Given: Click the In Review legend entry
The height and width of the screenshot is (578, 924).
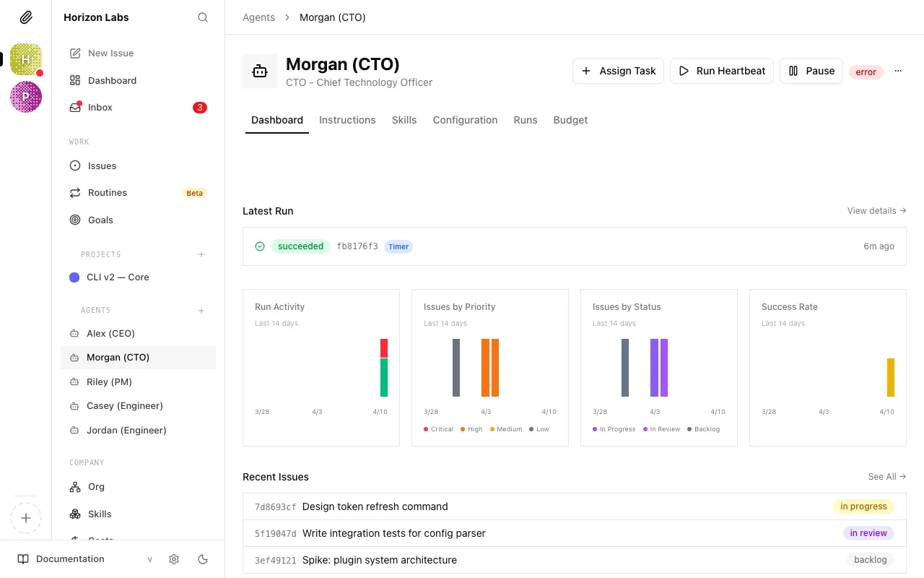Looking at the screenshot, I should pyautogui.click(x=662, y=429).
